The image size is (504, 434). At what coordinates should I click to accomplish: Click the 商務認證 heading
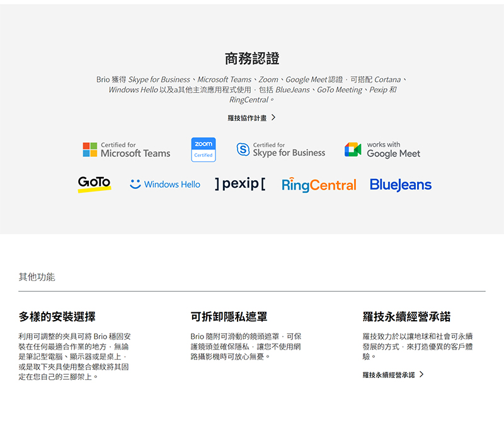[252, 59]
